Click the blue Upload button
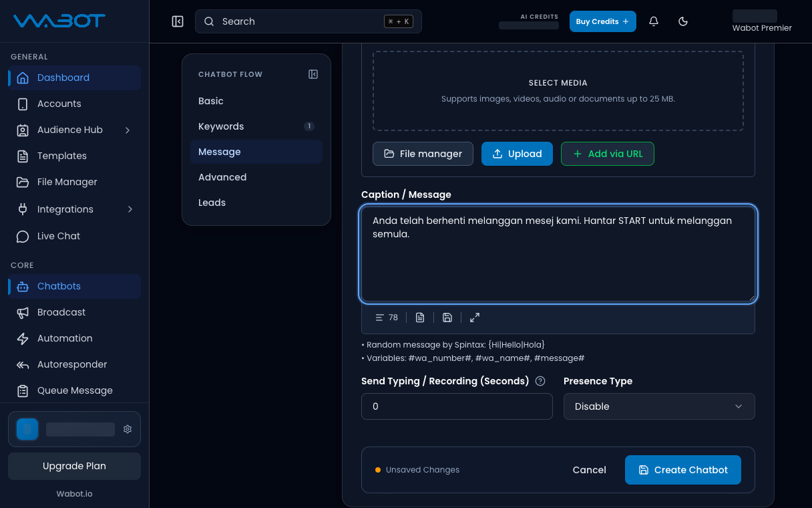This screenshot has height=508, width=812. [518, 154]
